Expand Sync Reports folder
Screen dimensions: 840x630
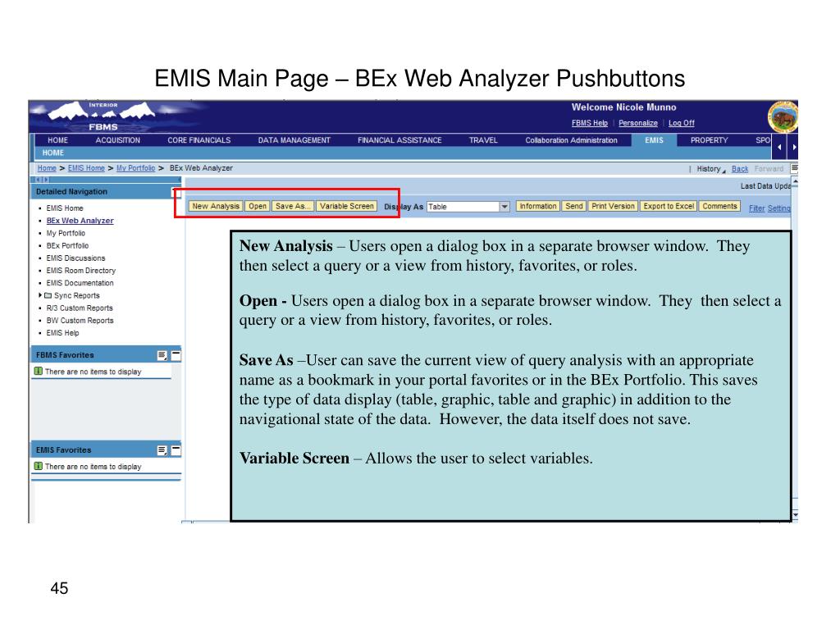(40, 295)
